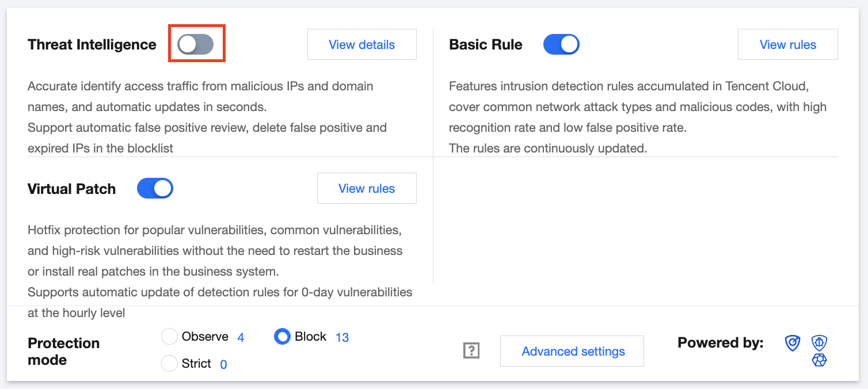
Task: Enable the Threat Intelligence toggle
Action: pyautogui.click(x=196, y=44)
